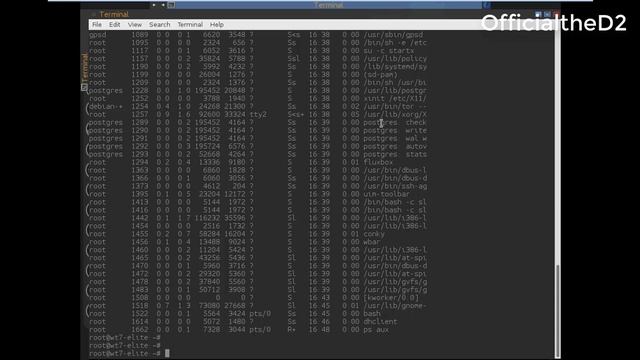Click the 'tty2' terminal column value
Viewport: 640px width, 360px height.
pyautogui.click(x=258, y=115)
